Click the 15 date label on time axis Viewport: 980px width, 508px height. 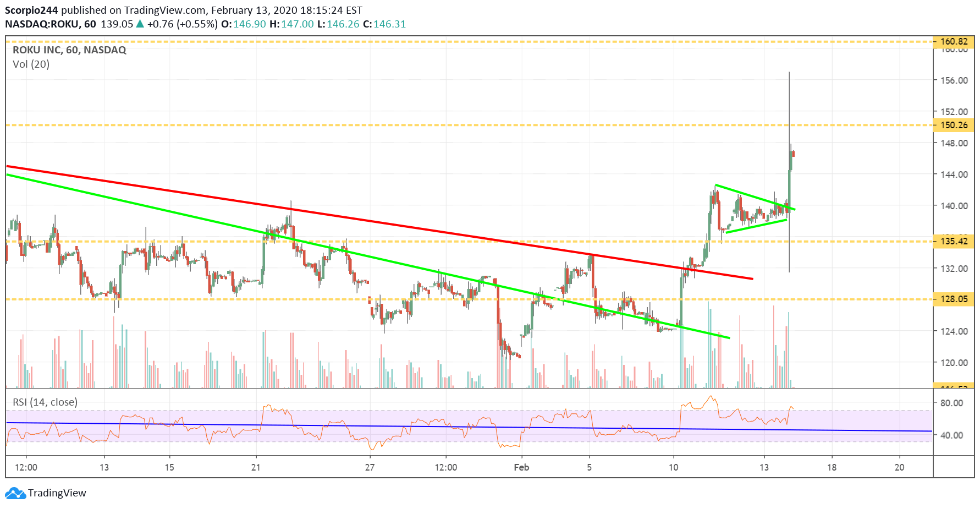click(169, 467)
